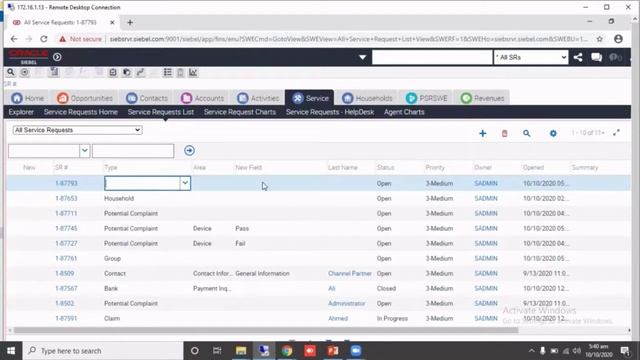Image resolution: width=640 pixels, height=360 pixels.
Task: Switch to the Accounts tab
Action: click(x=203, y=98)
